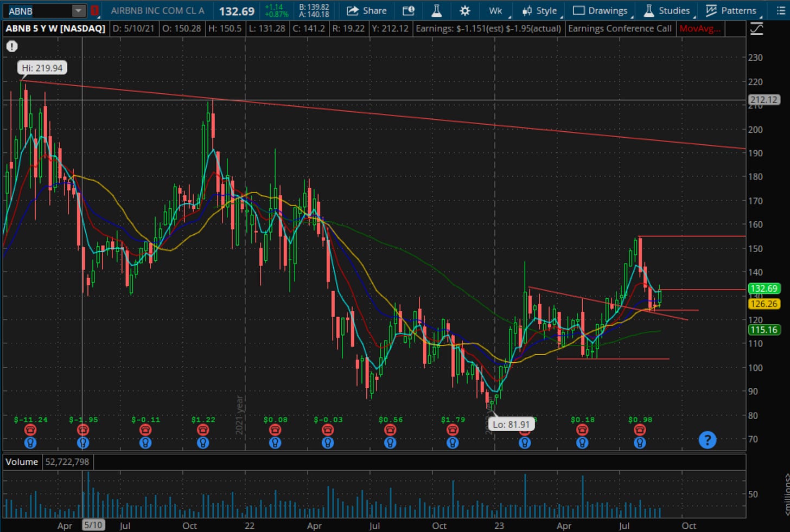
Task: Click the exclamation alert icon on chart
Action: pos(12,47)
